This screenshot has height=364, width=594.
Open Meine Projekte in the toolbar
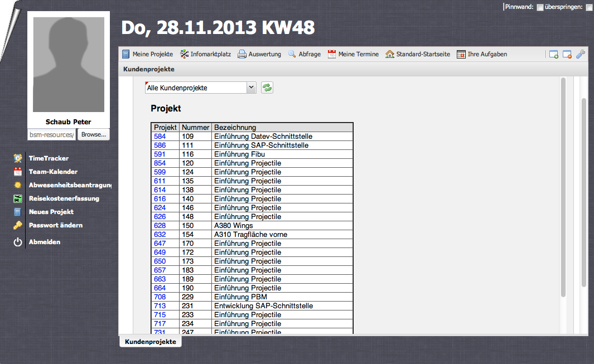147,54
